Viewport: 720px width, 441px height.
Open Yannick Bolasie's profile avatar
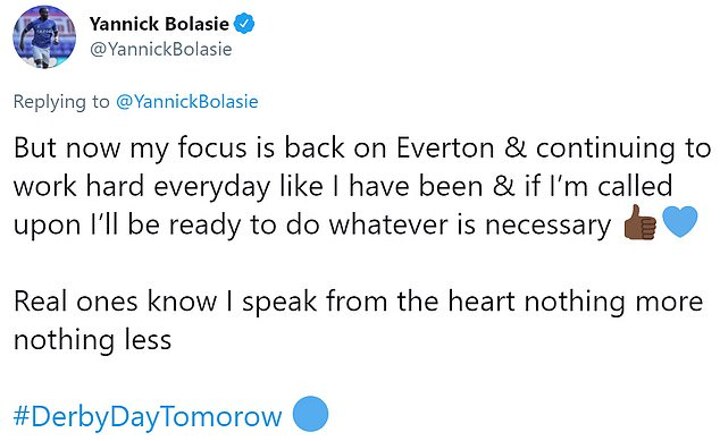(x=44, y=35)
